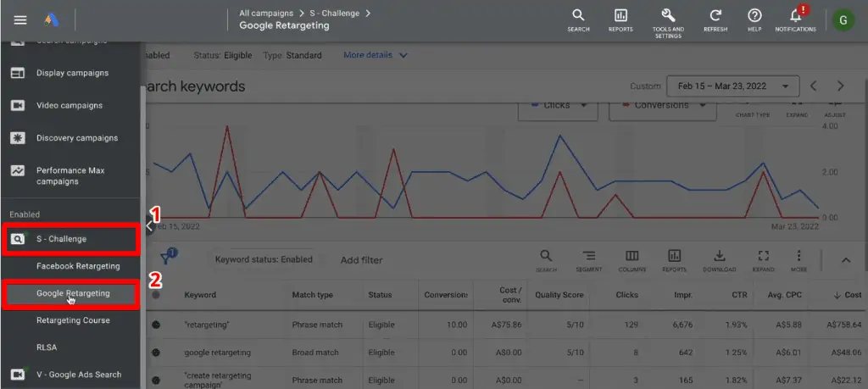
Task: Collapse the table toolbar chevron
Action: (846, 260)
